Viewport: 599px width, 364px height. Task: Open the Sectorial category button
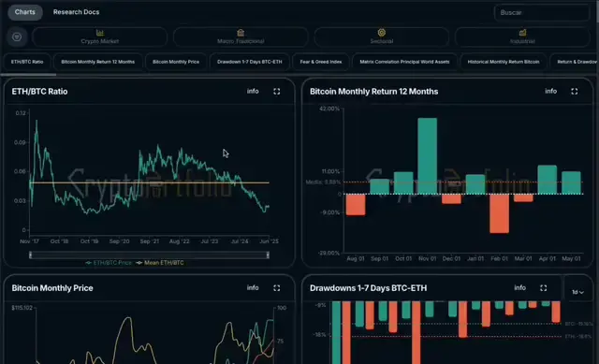tap(382, 37)
